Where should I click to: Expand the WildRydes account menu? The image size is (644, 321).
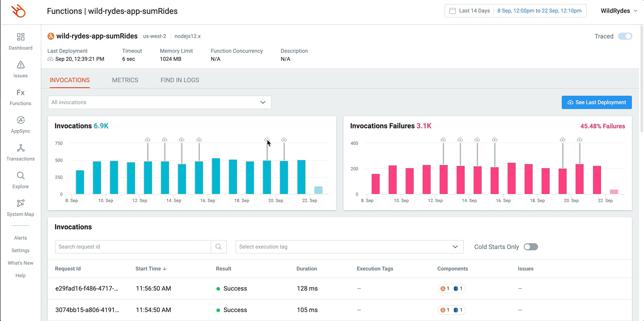619,11
